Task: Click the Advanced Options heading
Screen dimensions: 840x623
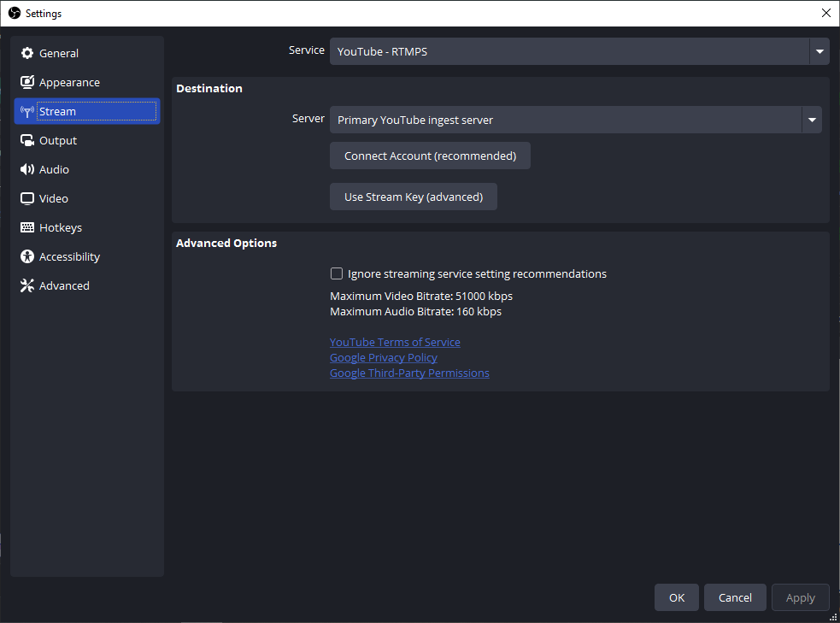Action: (226, 244)
